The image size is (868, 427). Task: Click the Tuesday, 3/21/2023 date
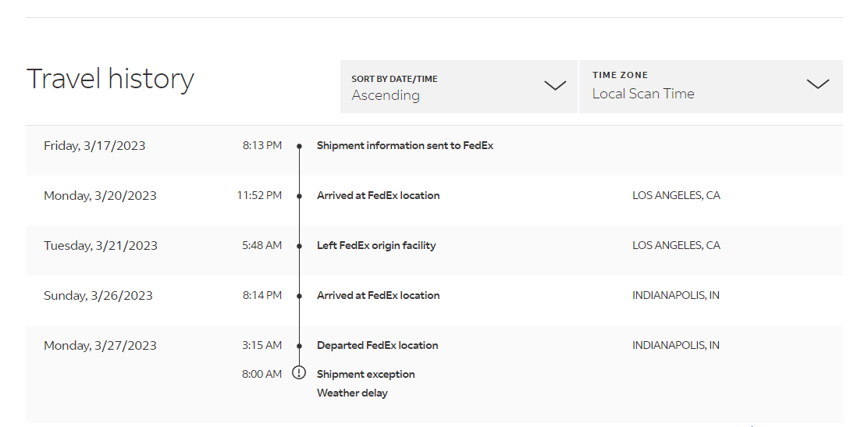101,245
